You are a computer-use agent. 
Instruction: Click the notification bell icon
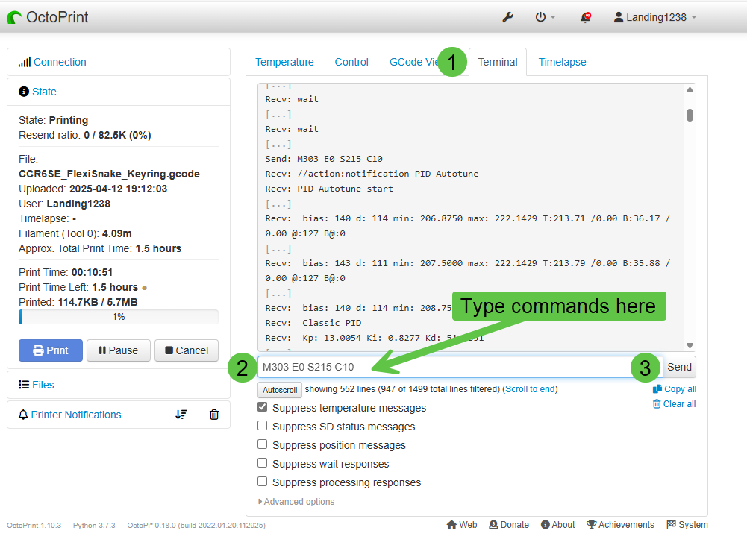click(586, 18)
